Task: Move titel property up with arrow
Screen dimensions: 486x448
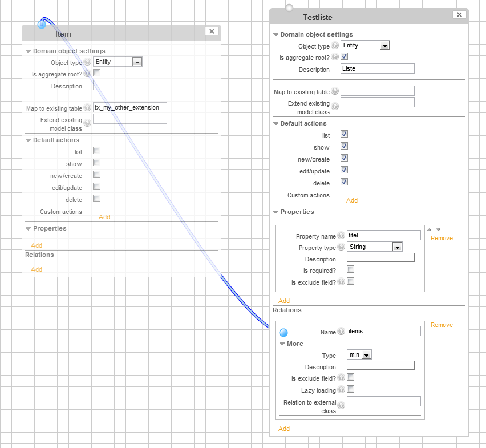Action: [x=430, y=230]
